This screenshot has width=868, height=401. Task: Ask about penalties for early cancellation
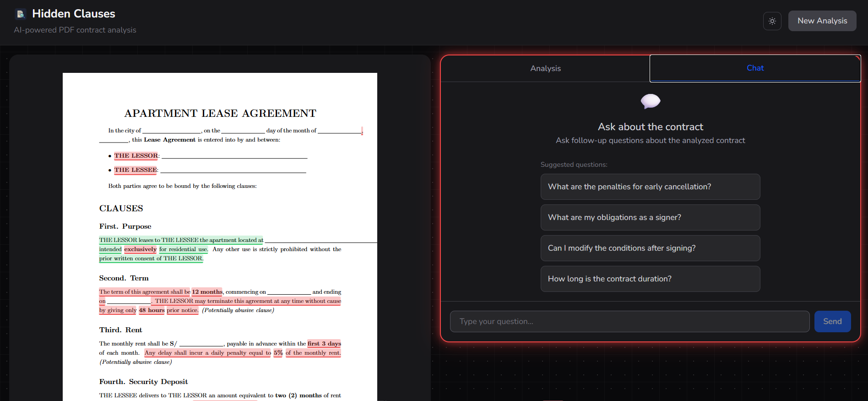650,187
